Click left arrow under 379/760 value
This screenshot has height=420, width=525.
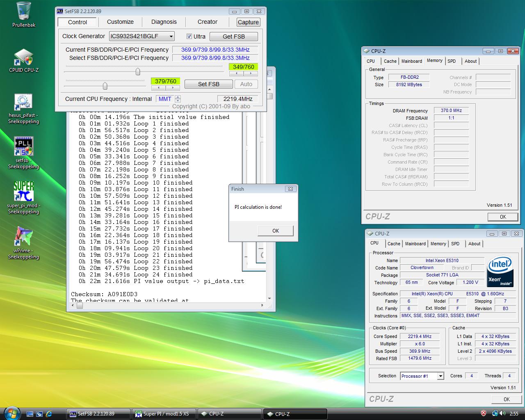pyautogui.click(x=158, y=88)
